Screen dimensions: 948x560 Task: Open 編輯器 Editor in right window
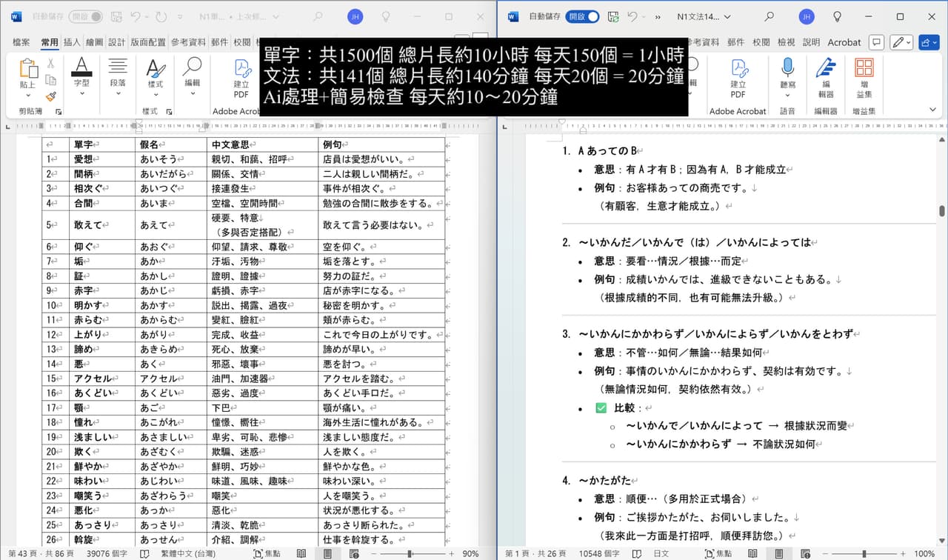click(x=825, y=79)
